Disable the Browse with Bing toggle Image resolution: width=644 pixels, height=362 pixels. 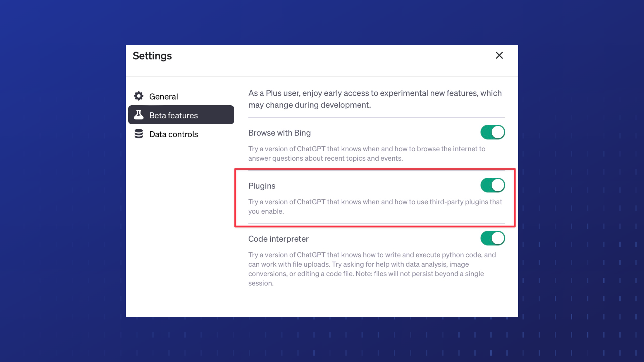(x=493, y=132)
